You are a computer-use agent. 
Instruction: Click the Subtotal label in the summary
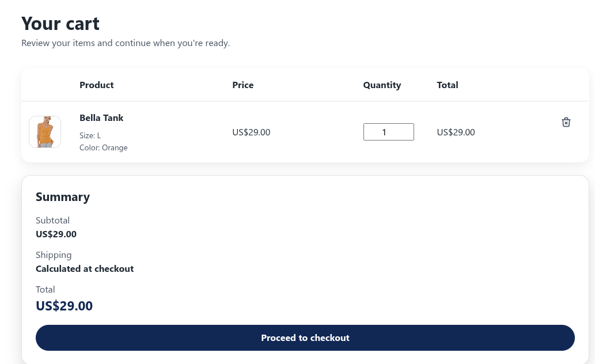52,220
